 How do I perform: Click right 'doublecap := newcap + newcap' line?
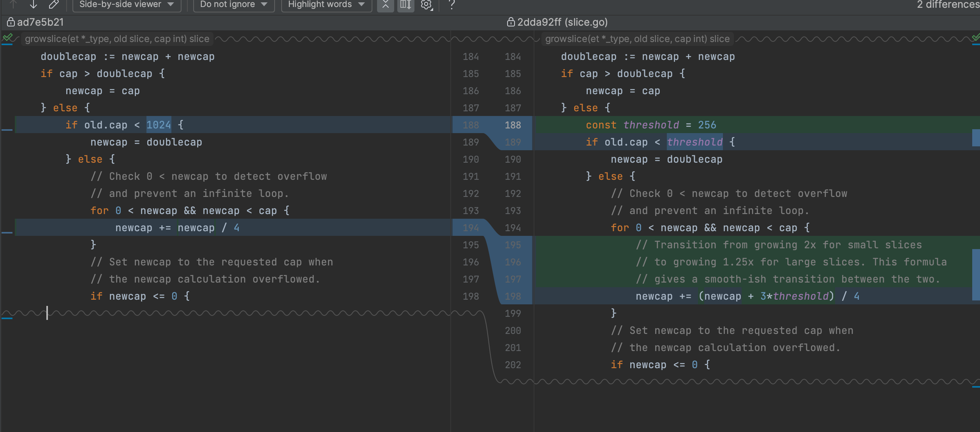[x=648, y=56]
